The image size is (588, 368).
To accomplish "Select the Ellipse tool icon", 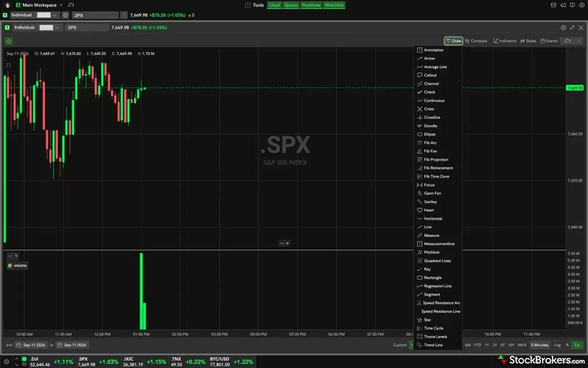I will 420,134.
